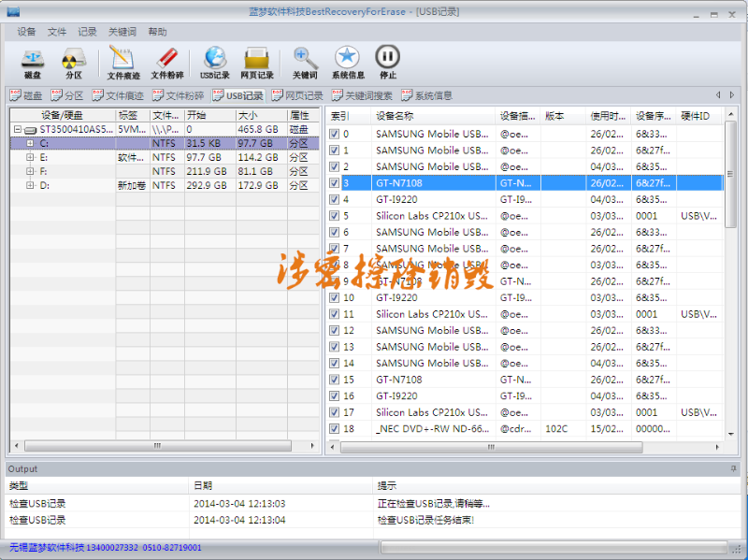The image size is (748, 560).
Task: Toggle checkbox for GT-N7108 row 3
Action: coord(336,183)
